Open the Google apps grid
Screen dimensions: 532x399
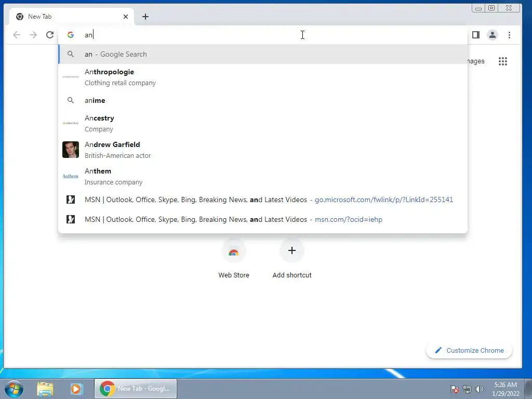click(x=503, y=61)
